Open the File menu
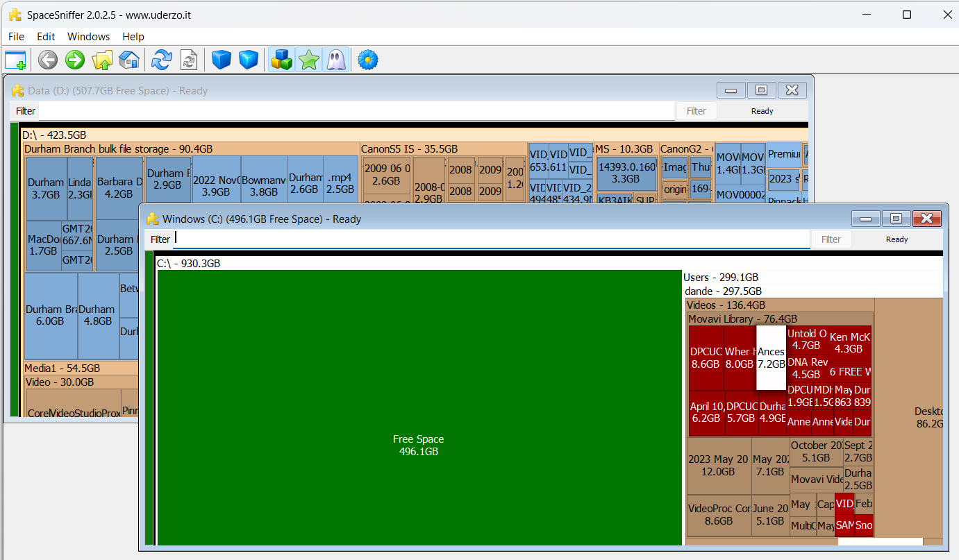 (16, 37)
